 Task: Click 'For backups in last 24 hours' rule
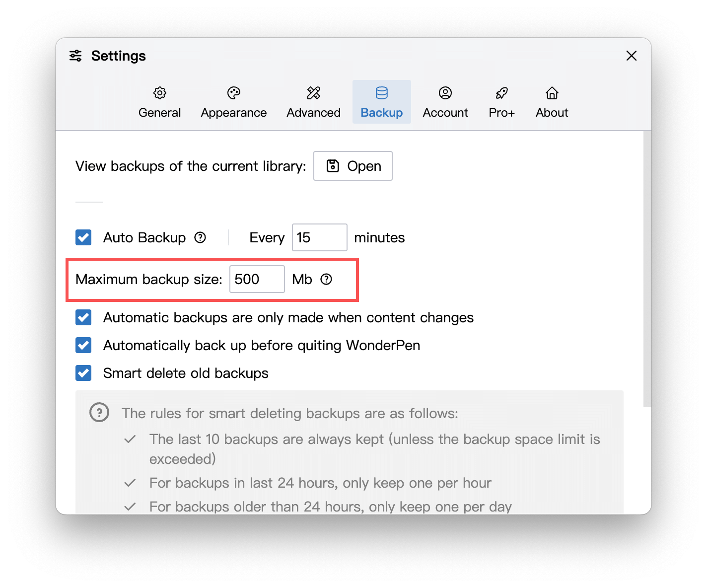click(x=320, y=483)
